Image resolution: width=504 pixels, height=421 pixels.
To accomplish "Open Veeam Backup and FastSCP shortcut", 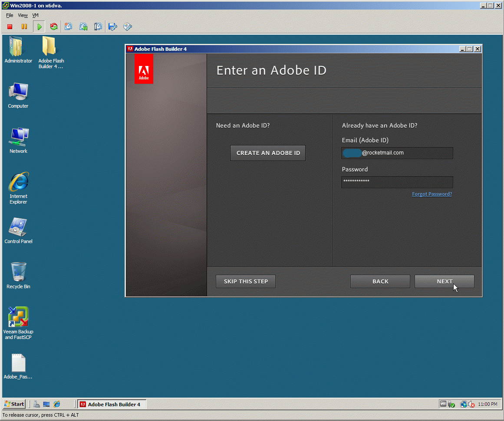I will 18,323.
